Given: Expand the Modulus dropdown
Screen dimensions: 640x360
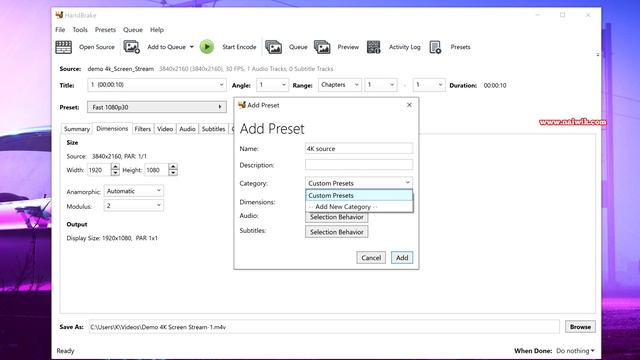Looking at the screenshot, I should (134, 206).
